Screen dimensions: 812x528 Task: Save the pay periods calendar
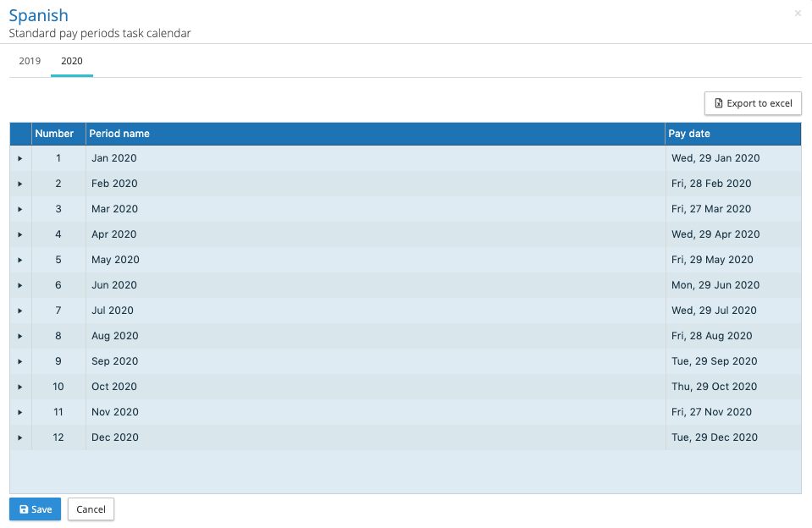pyautogui.click(x=35, y=509)
